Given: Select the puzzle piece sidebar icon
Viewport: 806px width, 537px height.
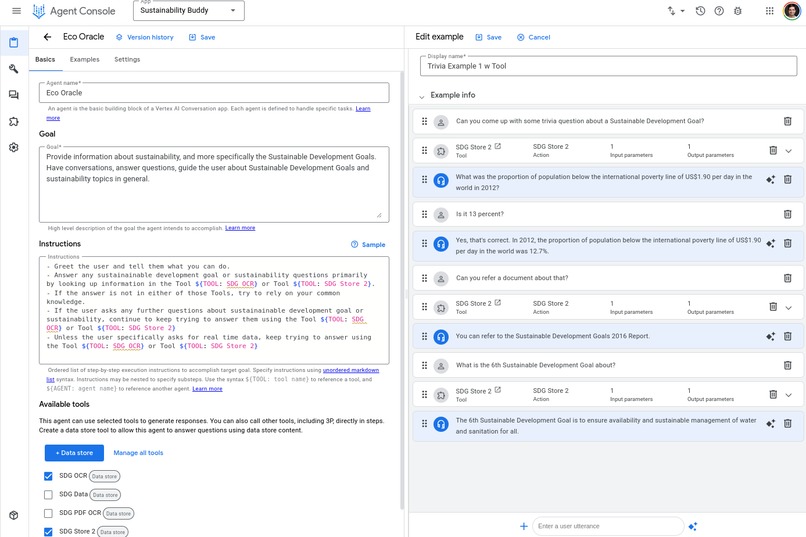Looking at the screenshot, I should point(14,121).
